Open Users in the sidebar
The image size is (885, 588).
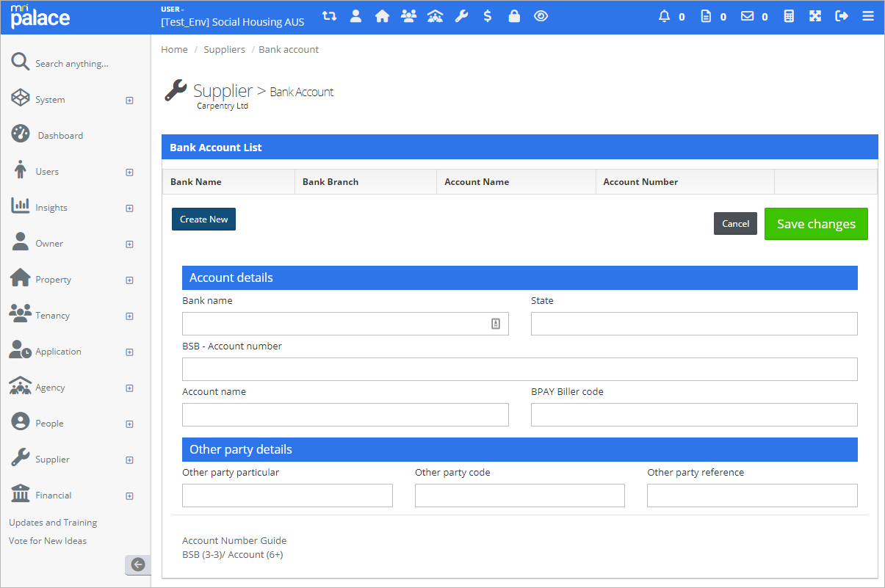point(47,172)
